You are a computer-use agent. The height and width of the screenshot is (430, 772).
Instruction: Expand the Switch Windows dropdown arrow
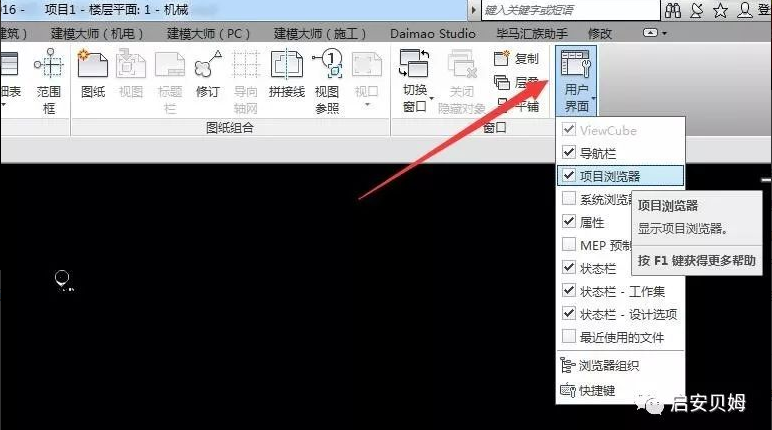(x=431, y=99)
